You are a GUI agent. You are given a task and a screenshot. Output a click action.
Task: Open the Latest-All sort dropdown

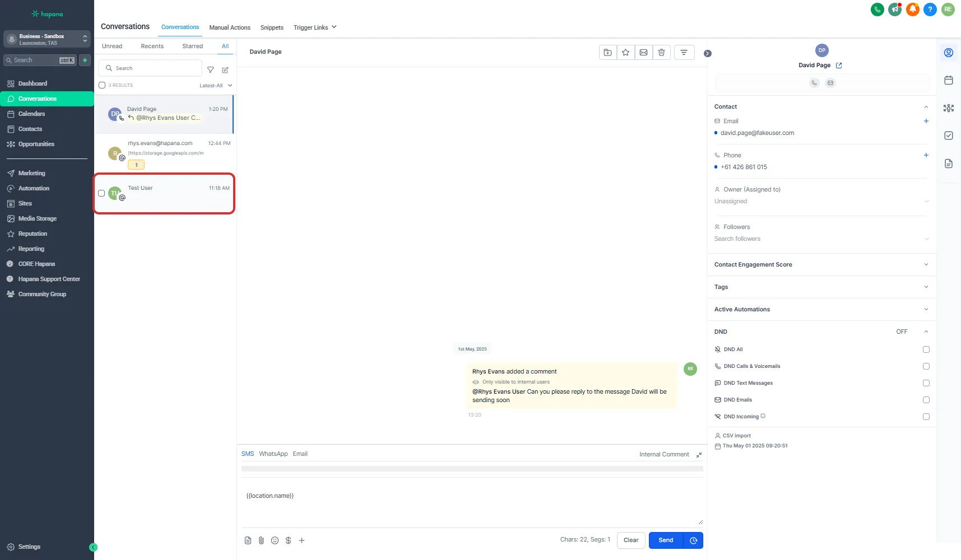click(x=216, y=86)
